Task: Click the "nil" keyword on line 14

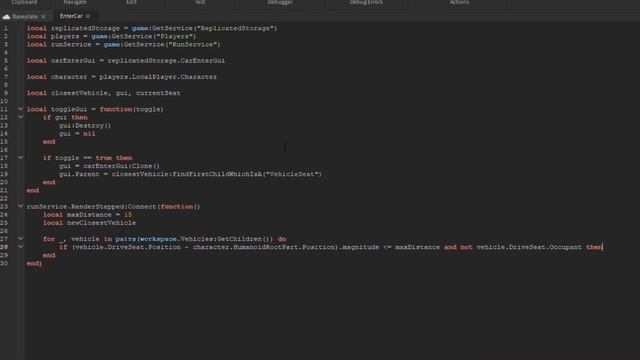Action: [x=89, y=133]
